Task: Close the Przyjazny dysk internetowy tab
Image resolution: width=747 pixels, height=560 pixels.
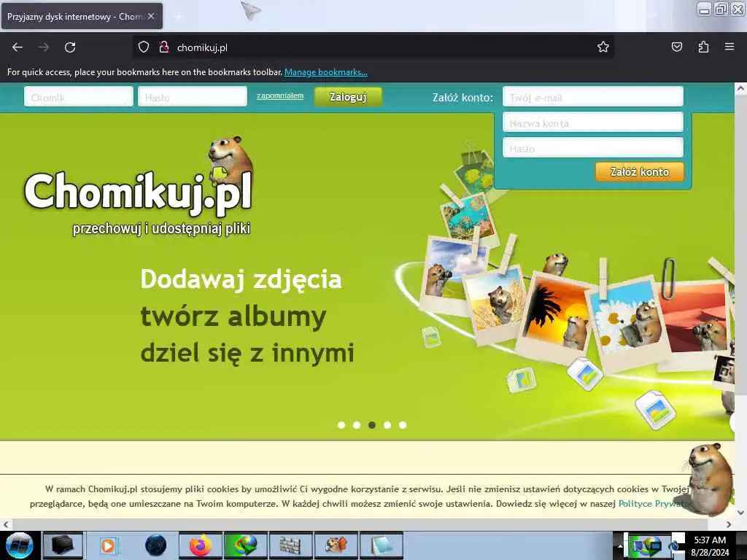Action: [151, 16]
